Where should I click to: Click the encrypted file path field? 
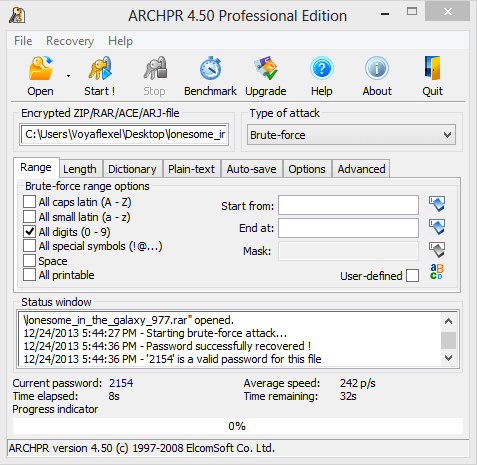pyautogui.click(x=124, y=134)
